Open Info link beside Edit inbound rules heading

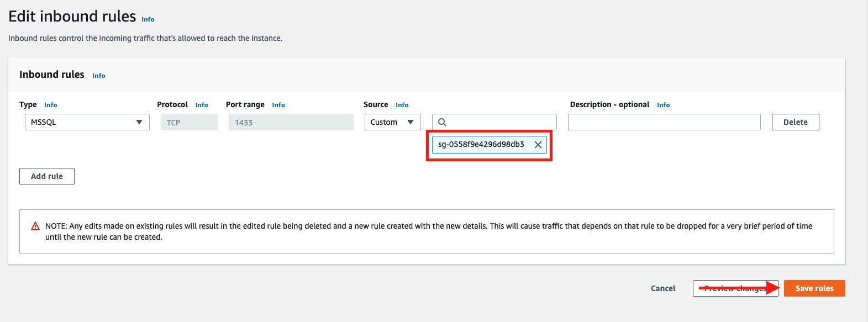point(148,19)
